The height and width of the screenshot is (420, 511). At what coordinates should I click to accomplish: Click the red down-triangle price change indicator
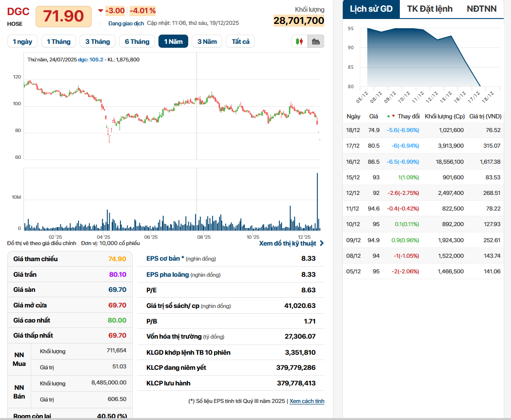(101, 11)
